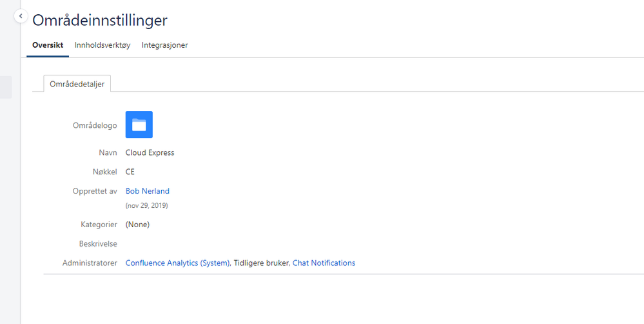Select the Områdedetaljer tab

[x=77, y=84]
